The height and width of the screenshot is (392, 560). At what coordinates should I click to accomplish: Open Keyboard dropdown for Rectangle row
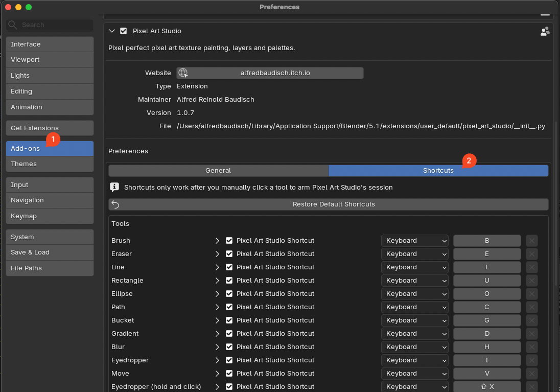[415, 281]
